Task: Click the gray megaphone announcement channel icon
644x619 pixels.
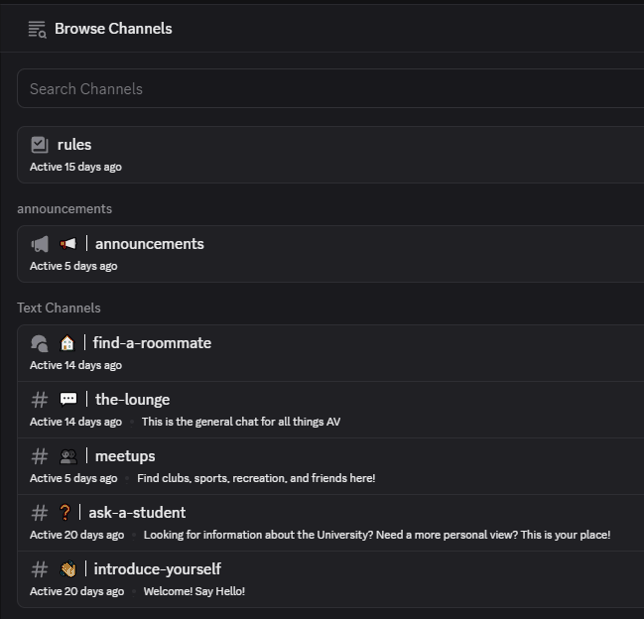Action: 40,244
